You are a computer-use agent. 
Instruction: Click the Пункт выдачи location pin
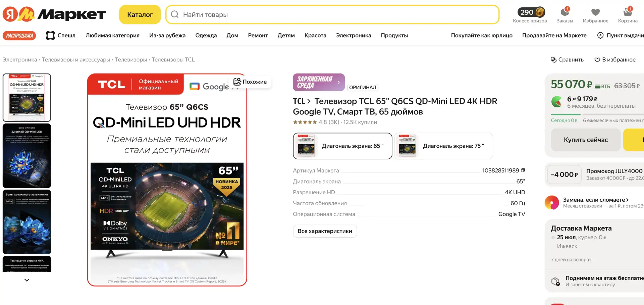point(600,35)
